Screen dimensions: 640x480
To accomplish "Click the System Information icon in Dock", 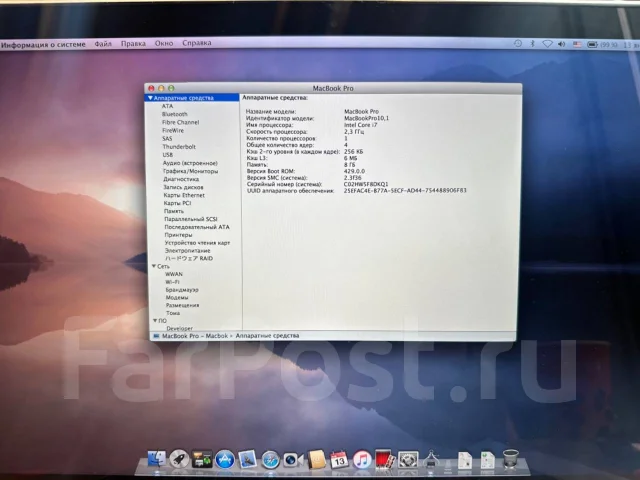I will [431, 460].
